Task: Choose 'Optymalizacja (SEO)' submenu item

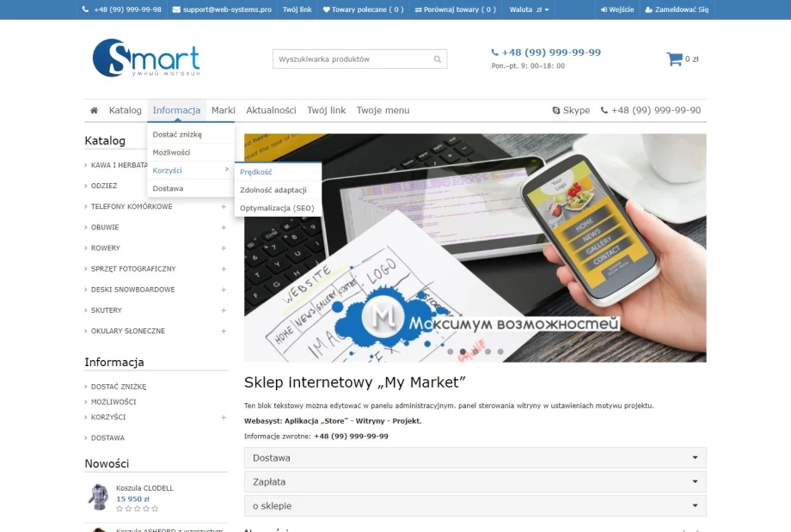Action: [x=277, y=208]
